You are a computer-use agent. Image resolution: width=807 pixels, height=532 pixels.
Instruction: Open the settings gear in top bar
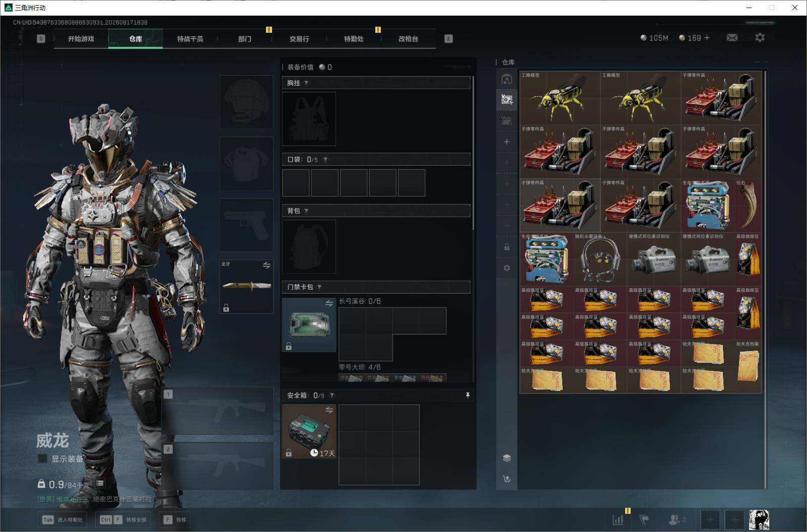coord(760,38)
